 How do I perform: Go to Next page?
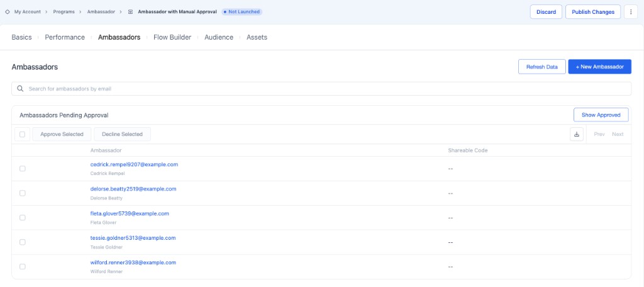click(618, 134)
